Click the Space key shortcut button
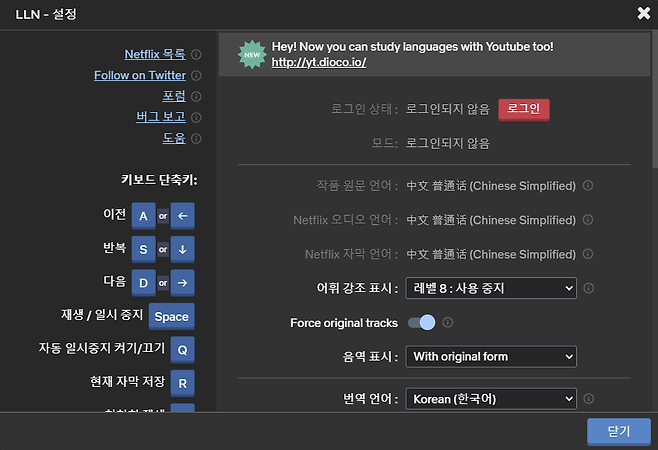658x450 pixels. coord(171,317)
